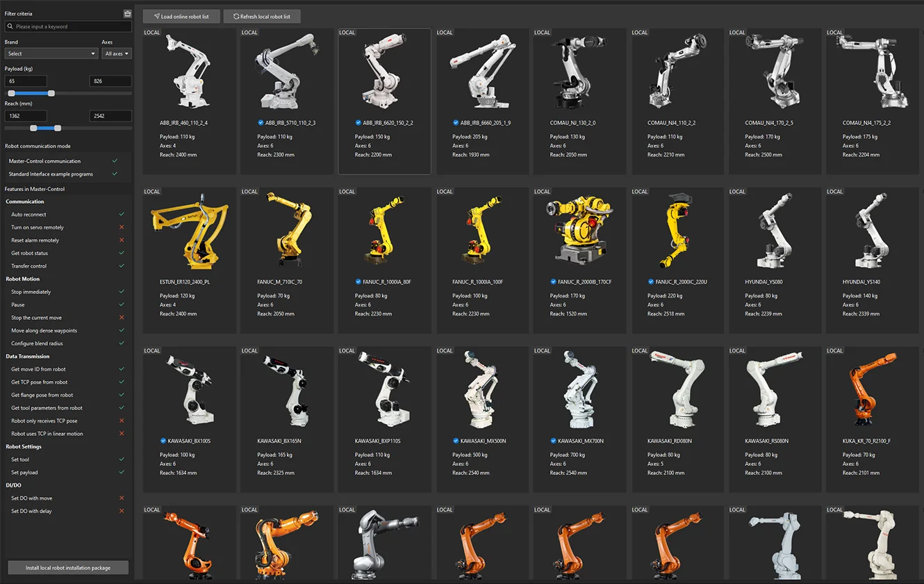Viewport: 924px width, 584px height.
Task: Click the LOCAL tag on ESTUN_ER120_2400_PL card
Action: point(151,192)
